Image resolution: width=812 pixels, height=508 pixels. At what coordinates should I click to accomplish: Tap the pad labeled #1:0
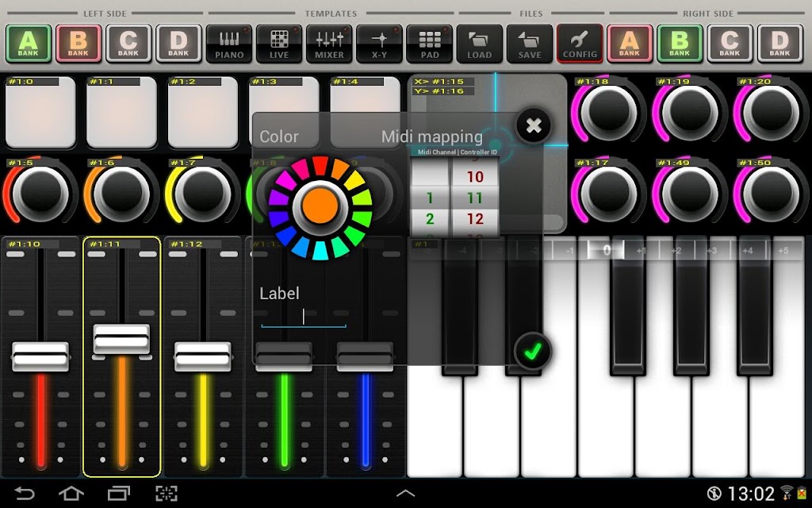tap(40, 113)
